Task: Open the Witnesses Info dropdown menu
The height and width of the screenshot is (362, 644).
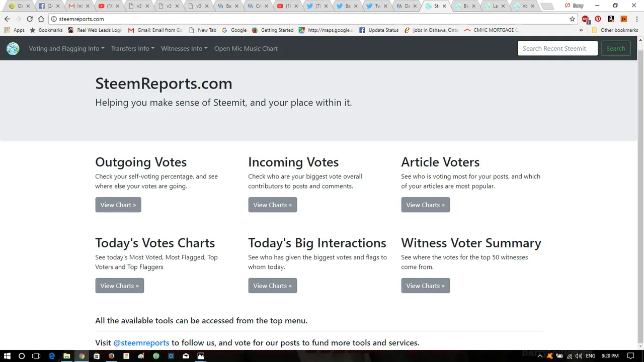Action: 184,49
